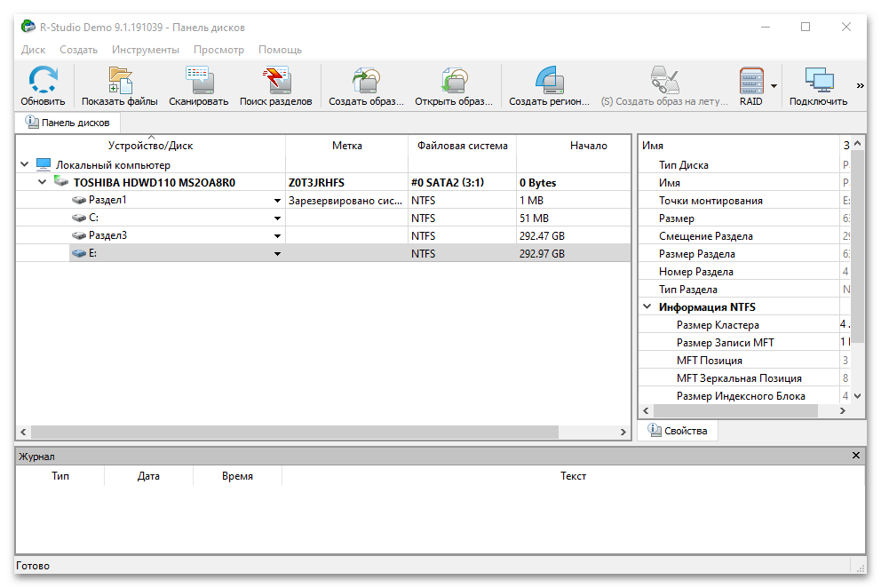The height and width of the screenshot is (588, 881).
Task: Open an image via Открыть образ
Action: tap(453, 82)
